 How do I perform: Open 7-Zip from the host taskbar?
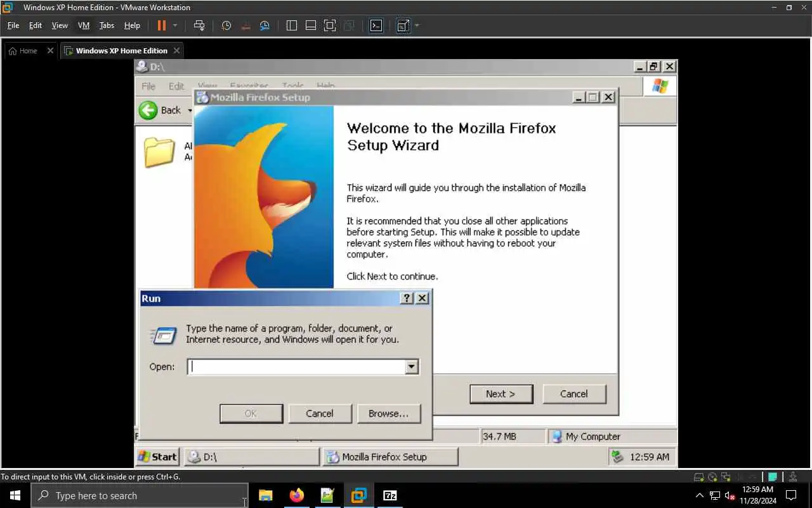pyautogui.click(x=390, y=495)
